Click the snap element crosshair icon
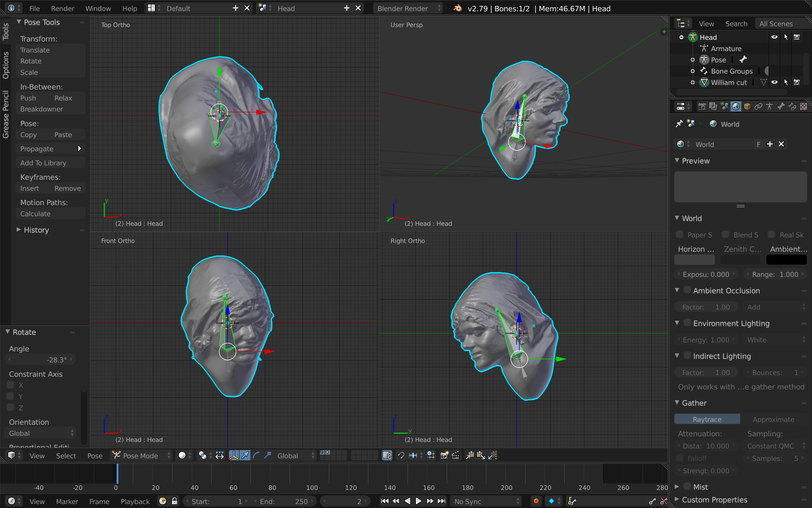 [431, 455]
